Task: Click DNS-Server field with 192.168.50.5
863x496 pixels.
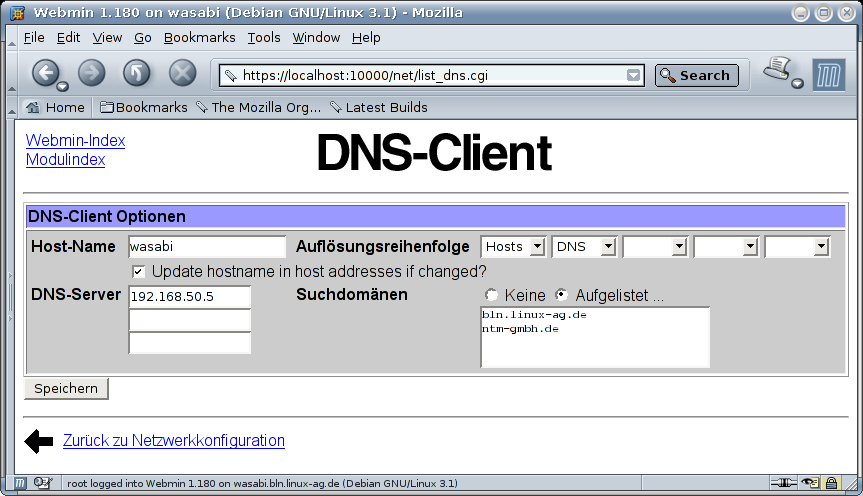Action: tap(189, 297)
